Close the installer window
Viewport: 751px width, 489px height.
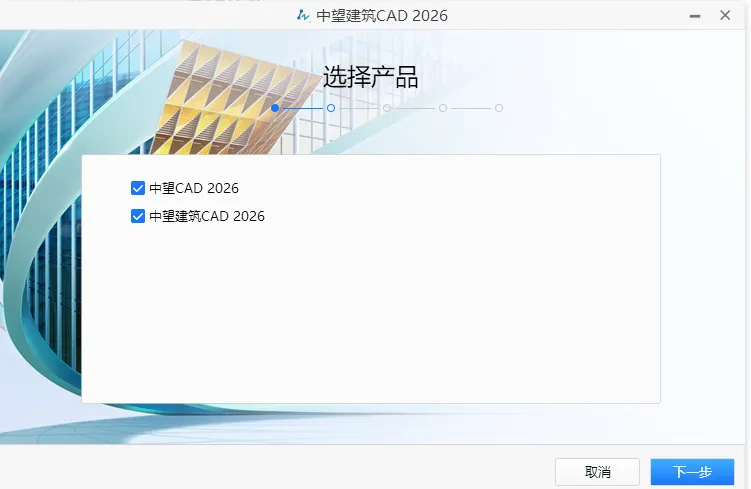[725, 15]
